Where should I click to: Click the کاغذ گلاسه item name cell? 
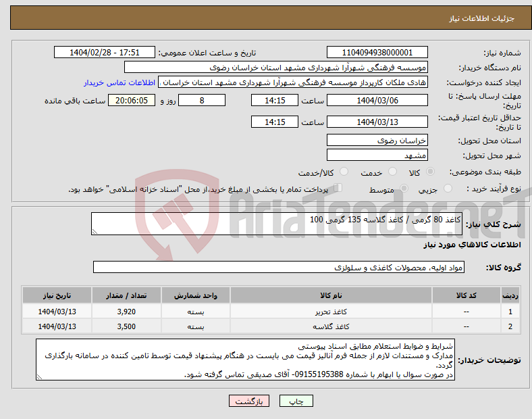331,326
